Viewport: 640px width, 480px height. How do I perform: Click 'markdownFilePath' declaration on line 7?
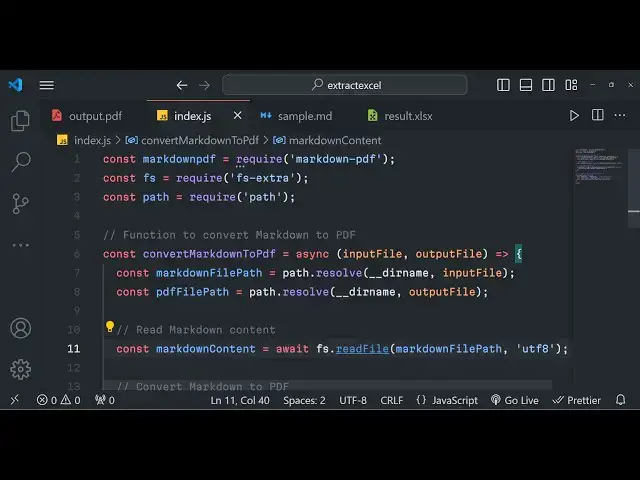tap(209, 273)
